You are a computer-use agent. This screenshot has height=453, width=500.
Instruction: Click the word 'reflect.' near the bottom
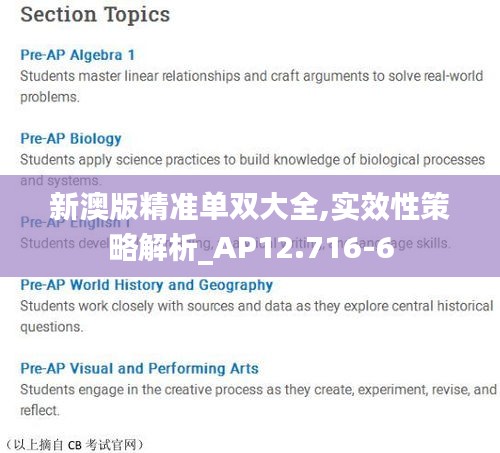(x=40, y=410)
